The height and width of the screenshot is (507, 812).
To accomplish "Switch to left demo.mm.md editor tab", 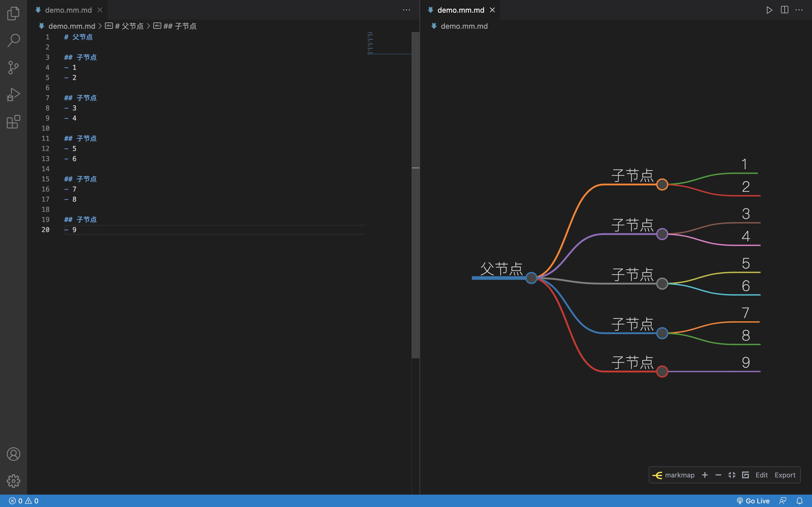I will pyautogui.click(x=68, y=10).
